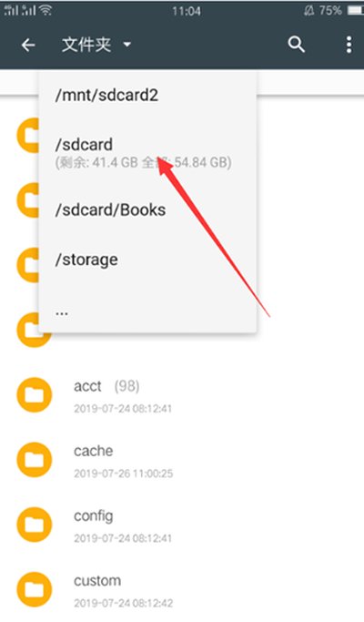Viewport: 364px width, 622px height.
Task: Tap the Wi-Fi status bar icon
Action: click(x=46, y=10)
